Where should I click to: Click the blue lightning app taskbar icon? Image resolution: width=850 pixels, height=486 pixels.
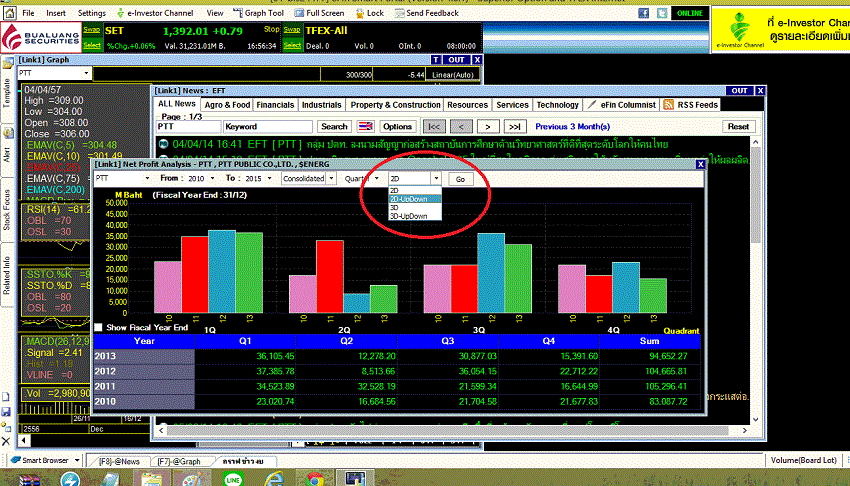pyautogui.click(x=70, y=479)
